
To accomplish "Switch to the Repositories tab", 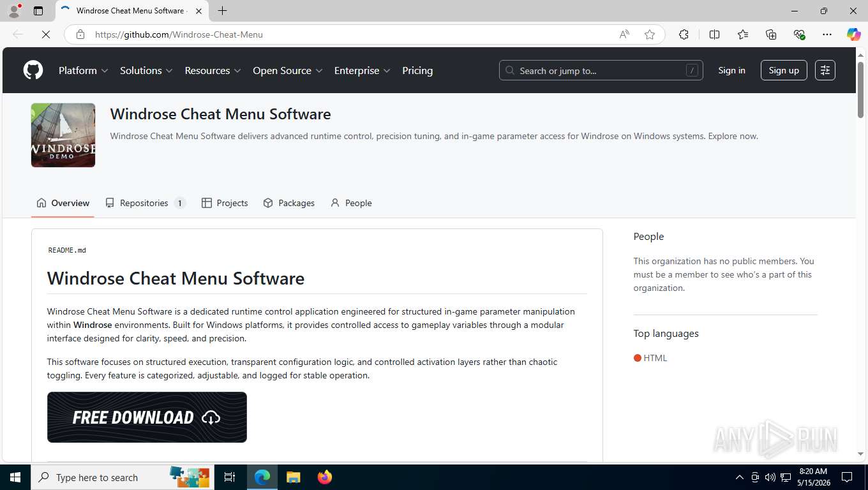I will pyautogui.click(x=146, y=203).
